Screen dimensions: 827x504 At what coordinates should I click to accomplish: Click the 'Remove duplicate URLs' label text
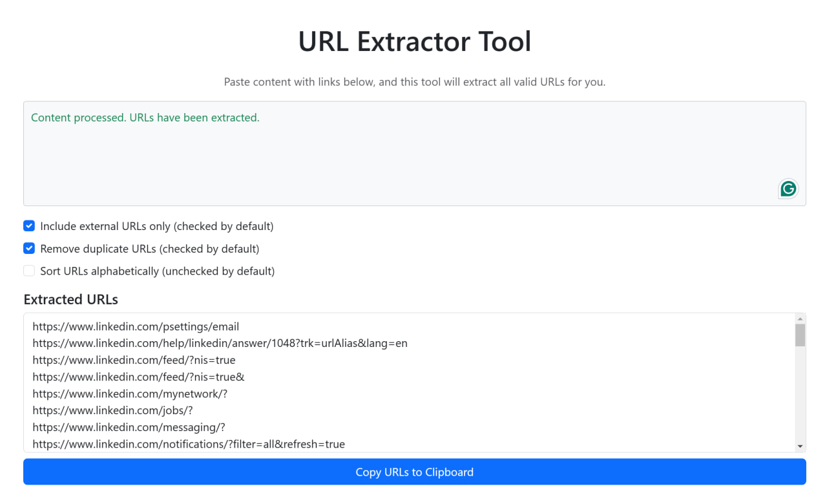point(150,249)
